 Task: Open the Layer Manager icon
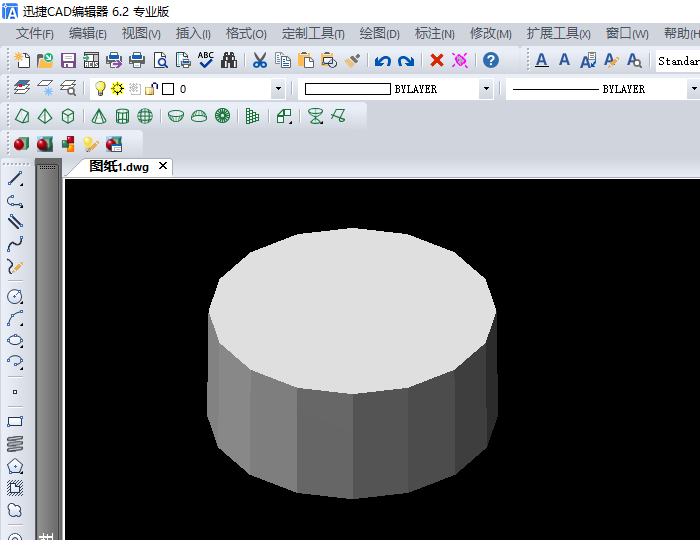22,88
